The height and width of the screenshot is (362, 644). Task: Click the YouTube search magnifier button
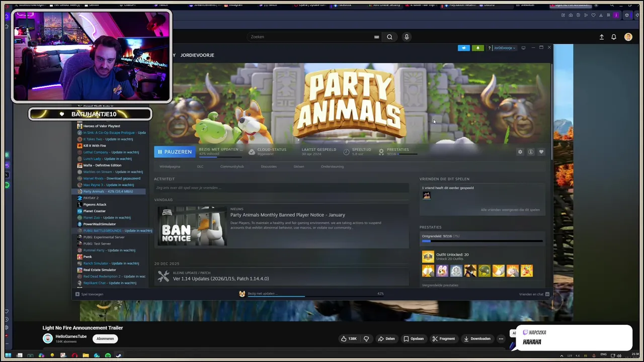(x=389, y=37)
